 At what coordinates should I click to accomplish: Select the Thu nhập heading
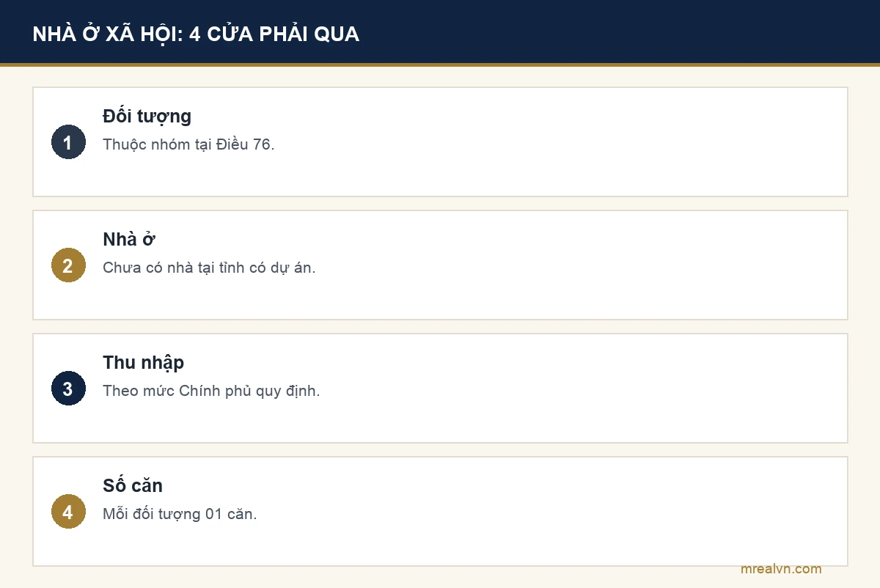tap(143, 363)
